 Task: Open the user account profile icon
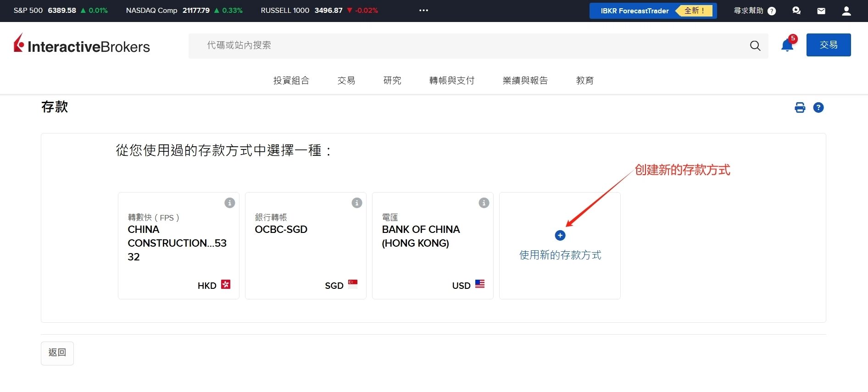[846, 11]
